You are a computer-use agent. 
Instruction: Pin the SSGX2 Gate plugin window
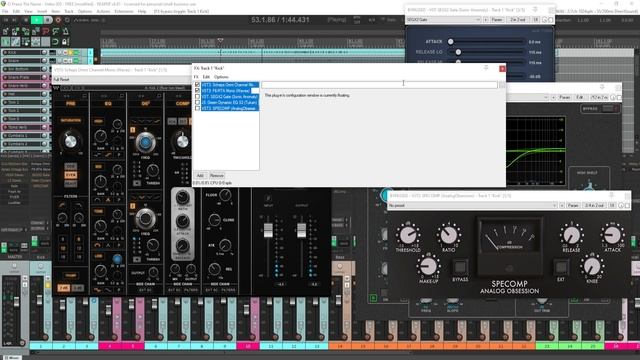tap(536, 9)
